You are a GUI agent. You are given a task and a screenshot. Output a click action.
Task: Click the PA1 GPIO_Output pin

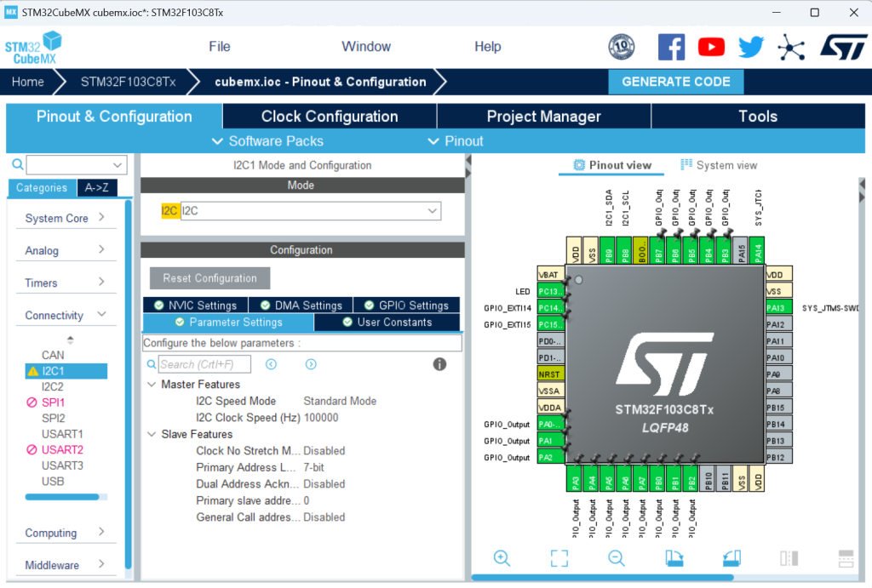pyautogui.click(x=551, y=441)
